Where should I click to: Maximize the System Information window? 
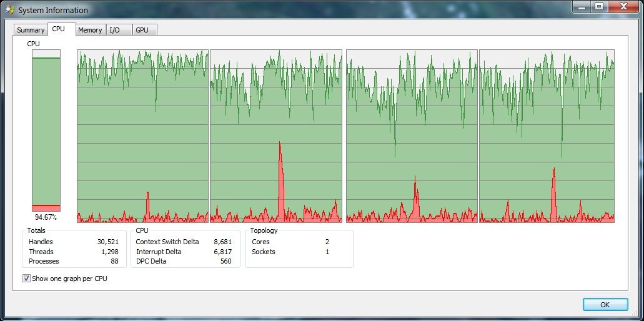pyautogui.click(x=599, y=6)
